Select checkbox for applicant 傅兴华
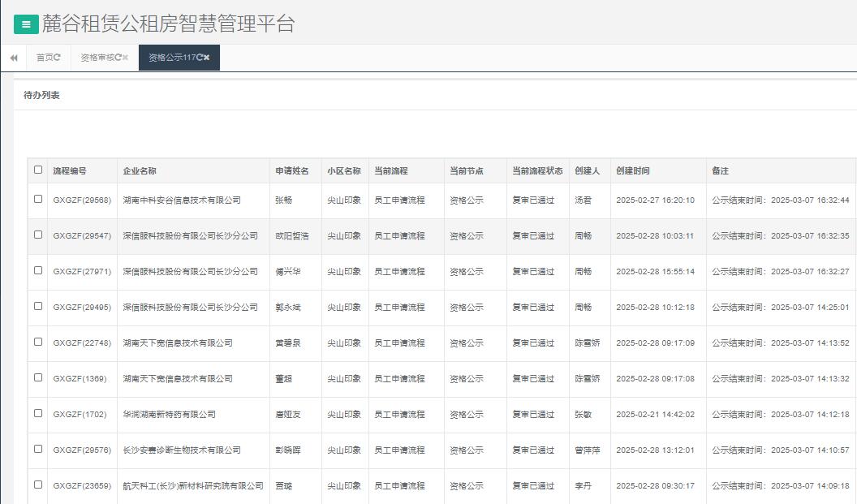The width and height of the screenshot is (857, 504). pyautogui.click(x=38, y=270)
